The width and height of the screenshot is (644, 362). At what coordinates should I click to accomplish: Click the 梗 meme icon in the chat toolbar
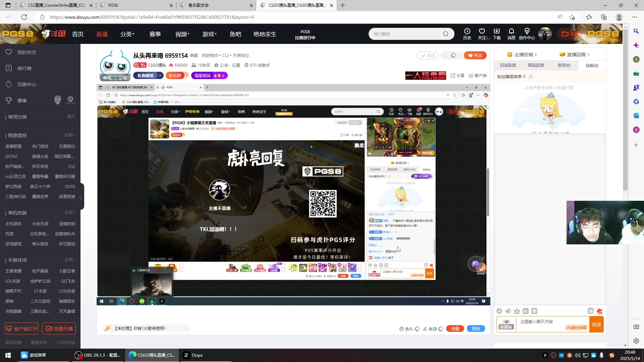click(534, 311)
